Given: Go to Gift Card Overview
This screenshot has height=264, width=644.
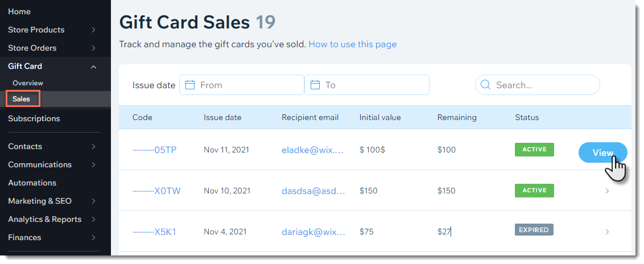Looking at the screenshot, I should [x=27, y=83].
